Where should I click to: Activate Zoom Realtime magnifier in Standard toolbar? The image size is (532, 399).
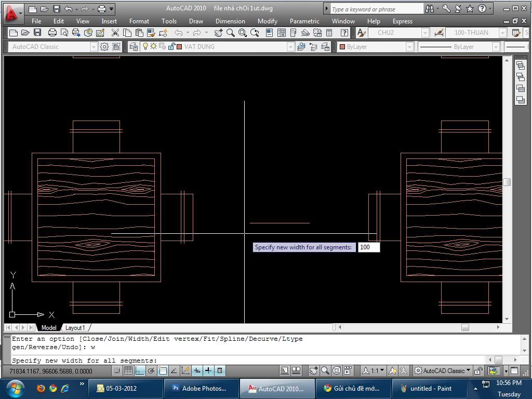pyautogui.click(x=230, y=33)
